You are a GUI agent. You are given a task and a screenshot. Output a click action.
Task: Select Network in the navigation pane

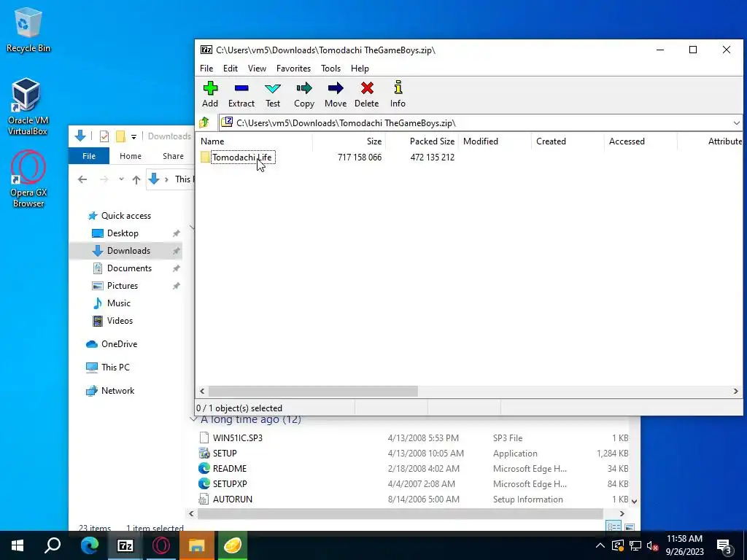click(111, 391)
